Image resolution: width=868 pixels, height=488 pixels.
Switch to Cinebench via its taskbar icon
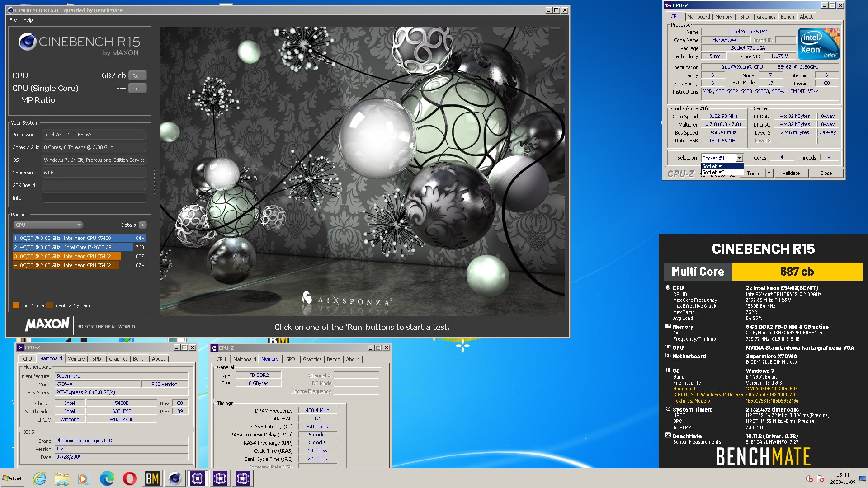(175, 478)
